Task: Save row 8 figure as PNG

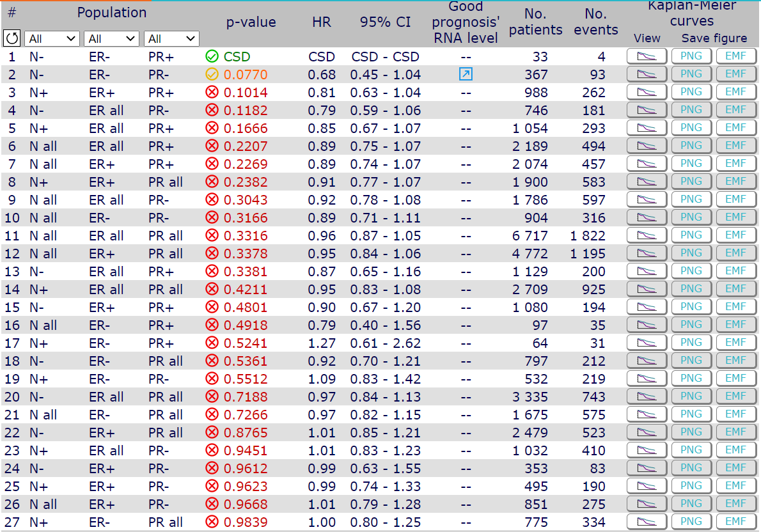Action: pyautogui.click(x=691, y=182)
